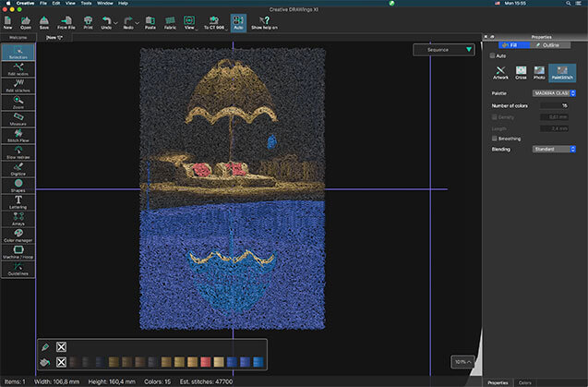Switch to the Welcome tab
Screen dimensions: 588x387
tap(18, 38)
